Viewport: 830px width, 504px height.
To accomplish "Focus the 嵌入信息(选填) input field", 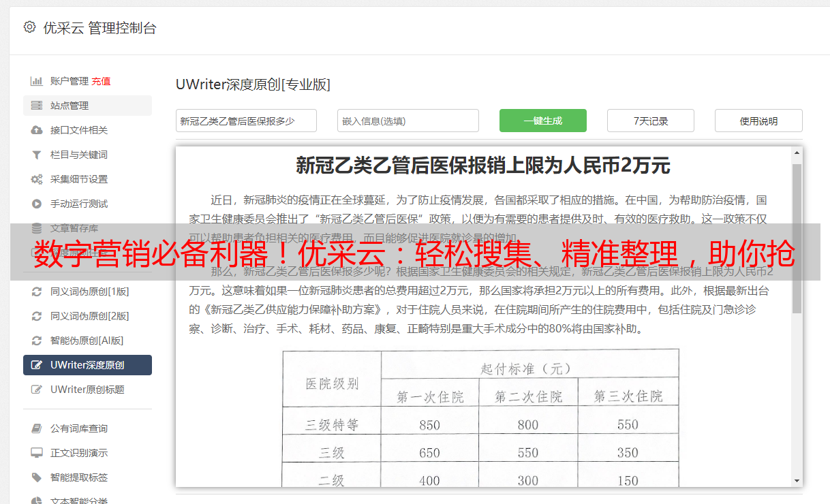I will coord(408,121).
